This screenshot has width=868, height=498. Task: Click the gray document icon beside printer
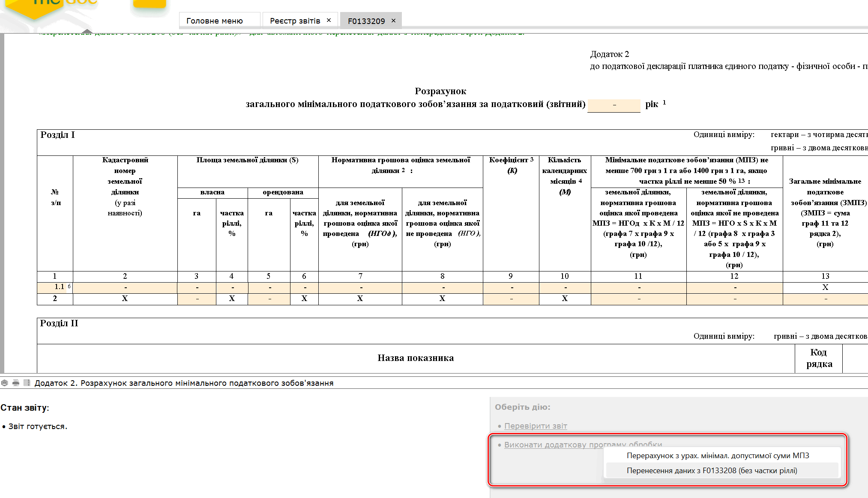click(27, 383)
